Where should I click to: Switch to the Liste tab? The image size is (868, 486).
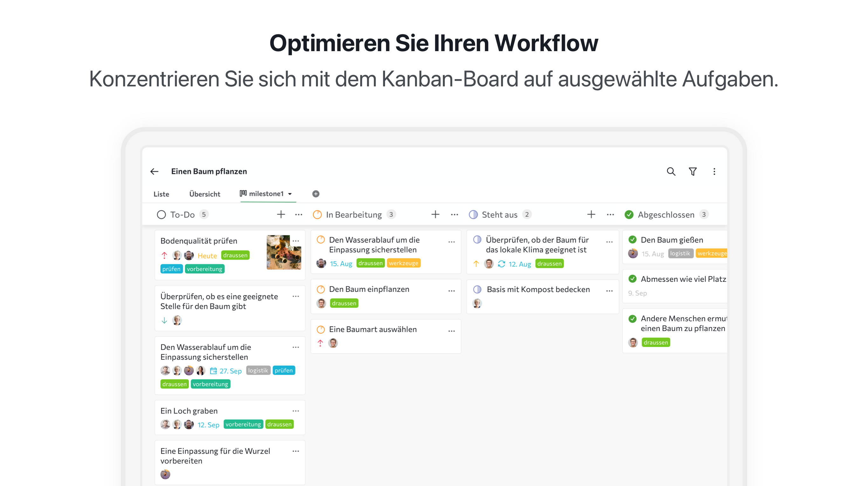coord(162,194)
